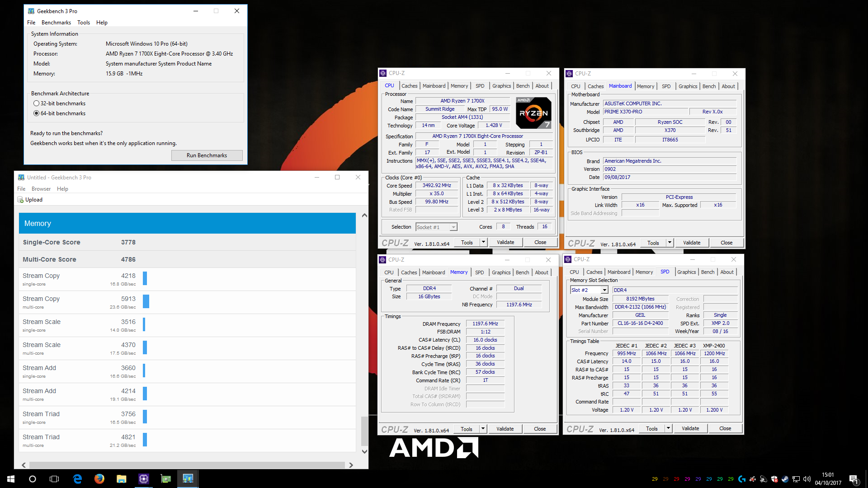Click the Untitled Geekbench window title icon

point(21,178)
